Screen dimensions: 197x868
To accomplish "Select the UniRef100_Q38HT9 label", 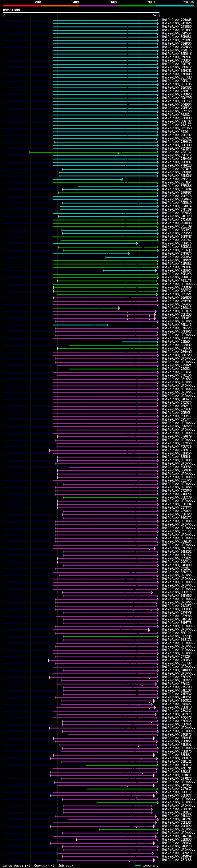I will pos(177,91).
